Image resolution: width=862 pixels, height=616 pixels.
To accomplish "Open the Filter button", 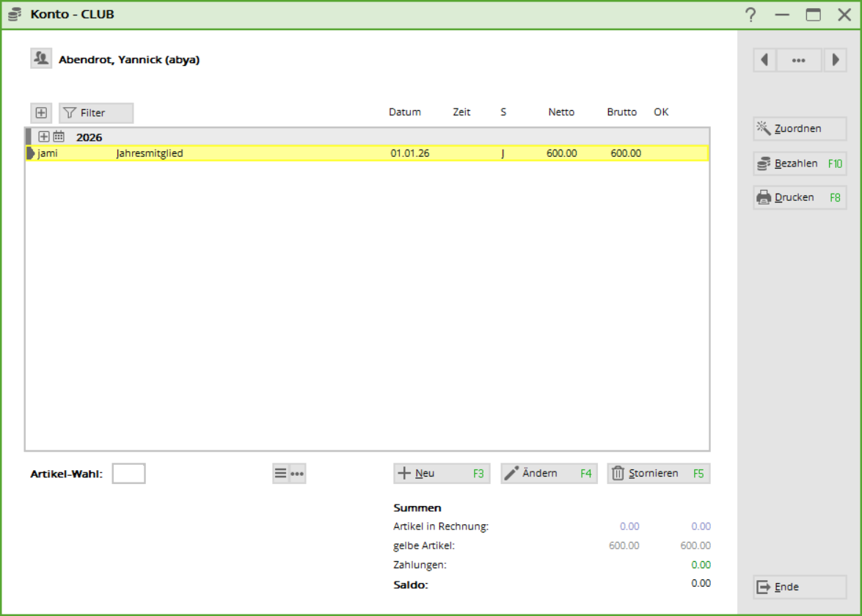I will point(96,113).
